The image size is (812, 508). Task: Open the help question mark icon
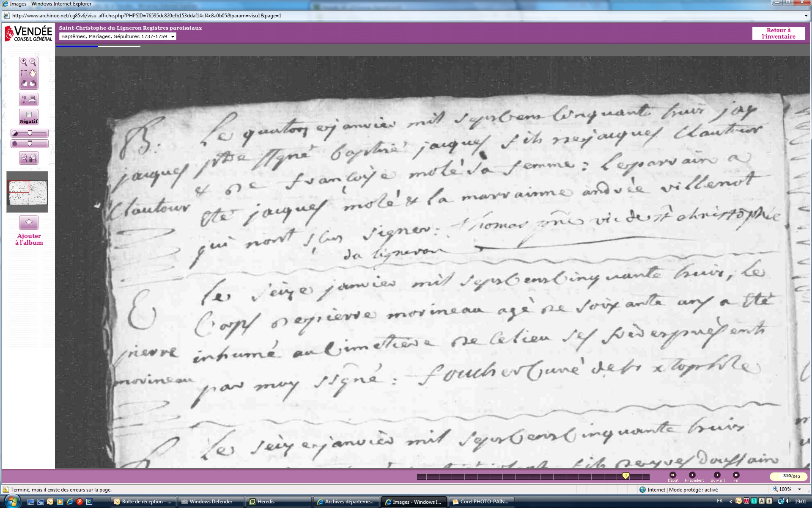(24, 99)
